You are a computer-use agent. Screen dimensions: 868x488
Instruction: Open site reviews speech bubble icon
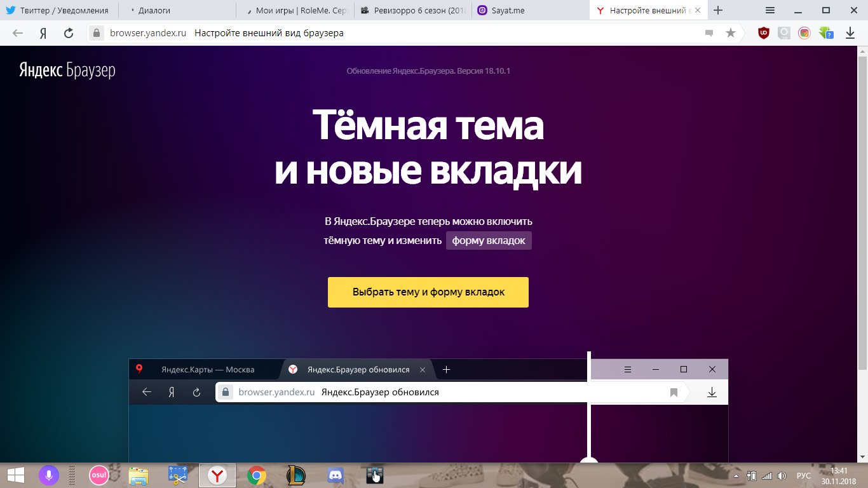709,33
